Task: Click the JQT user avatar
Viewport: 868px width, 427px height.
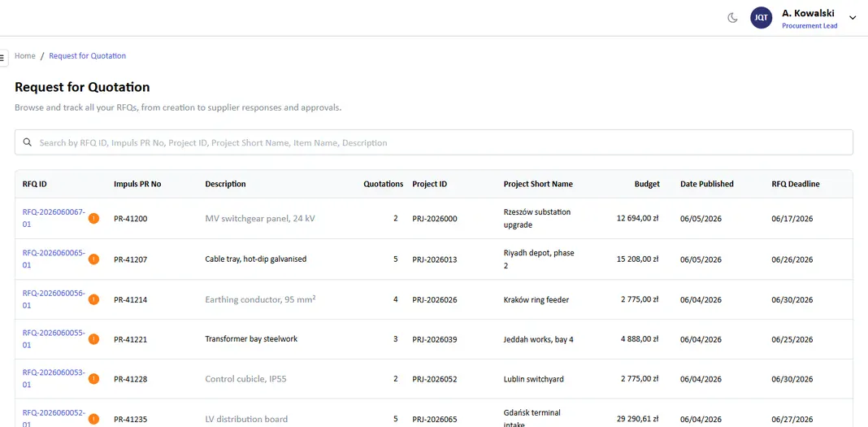Action: tap(762, 18)
